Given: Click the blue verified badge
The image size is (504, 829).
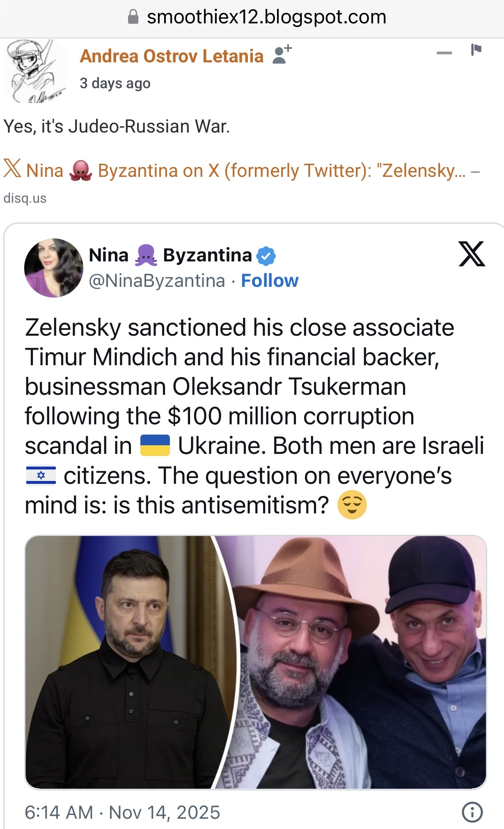Looking at the screenshot, I should pyautogui.click(x=266, y=256).
